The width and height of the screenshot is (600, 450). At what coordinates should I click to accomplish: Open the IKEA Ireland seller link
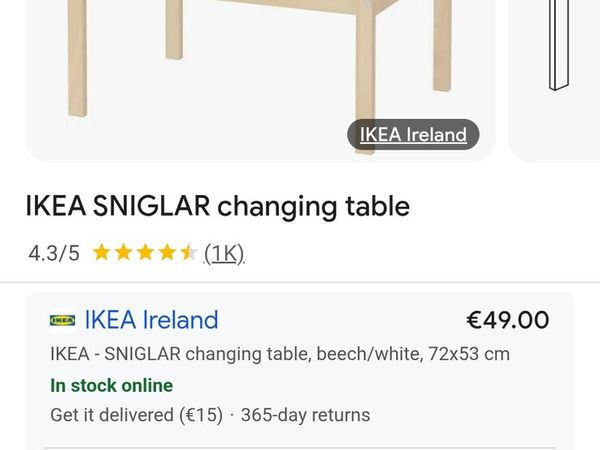(151, 320)
